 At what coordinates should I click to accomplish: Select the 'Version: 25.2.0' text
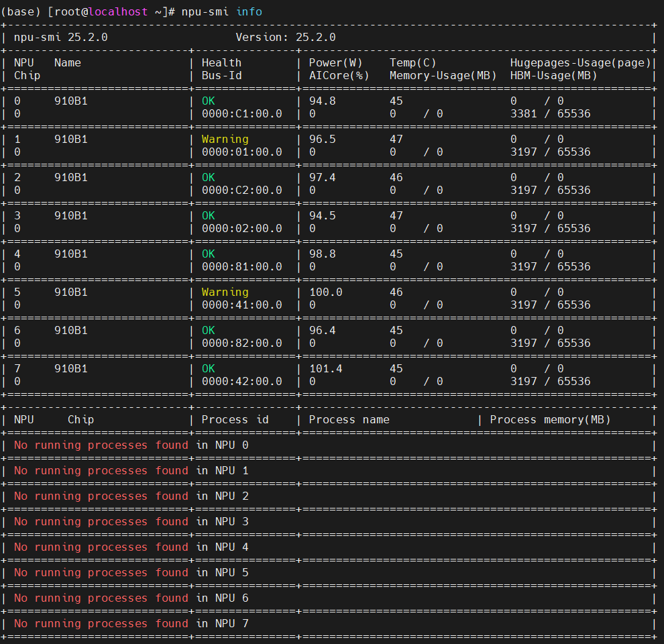286,38
